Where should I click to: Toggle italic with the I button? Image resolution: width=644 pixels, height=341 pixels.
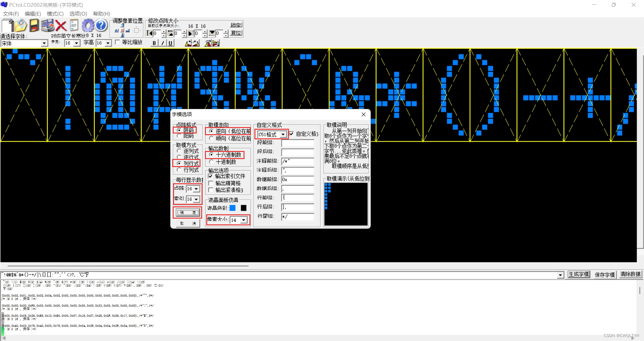coord(162,43)
